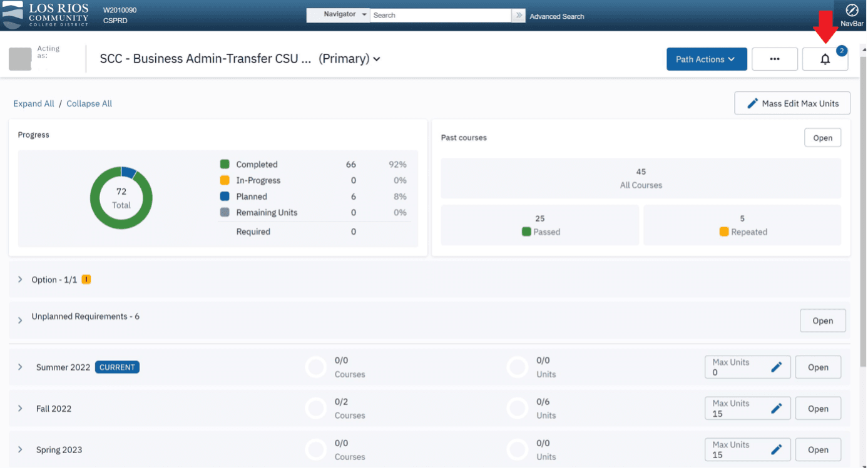868x470 pixels.
Task: Click the Mass Edit Max Units button
Action: coord(792,103)
